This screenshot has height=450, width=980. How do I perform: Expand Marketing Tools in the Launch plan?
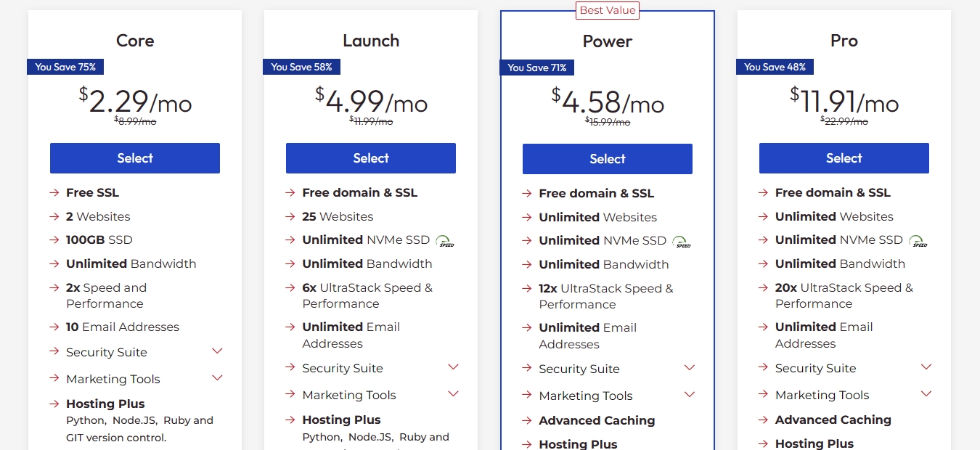pyautogui.click(x=454, y=394)
